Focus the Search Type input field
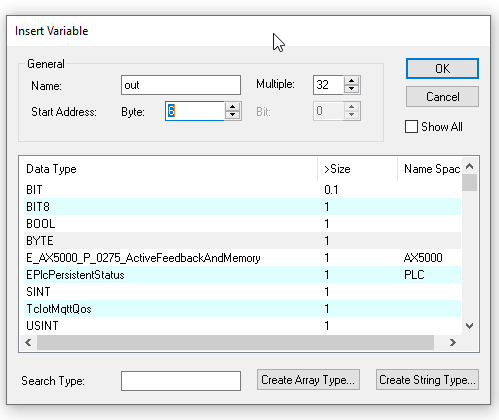Viewport: 499px width, 420px height. click(181, 381)
